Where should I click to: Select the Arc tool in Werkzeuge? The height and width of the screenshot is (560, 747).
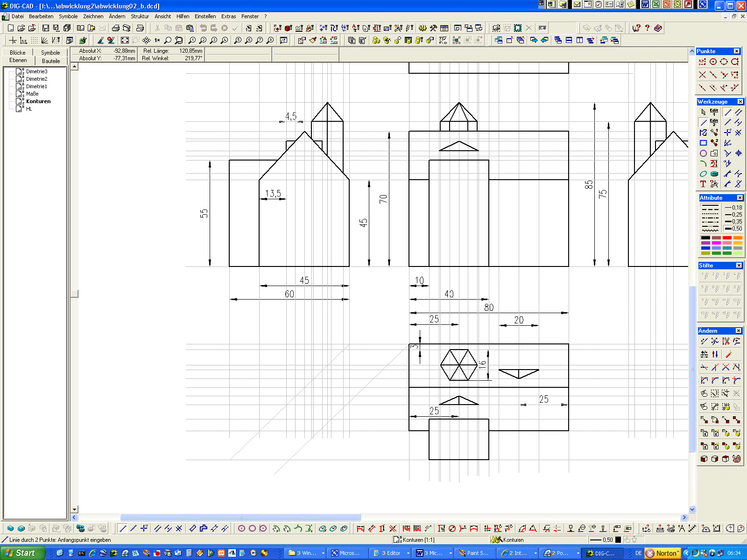coord(703,163)
